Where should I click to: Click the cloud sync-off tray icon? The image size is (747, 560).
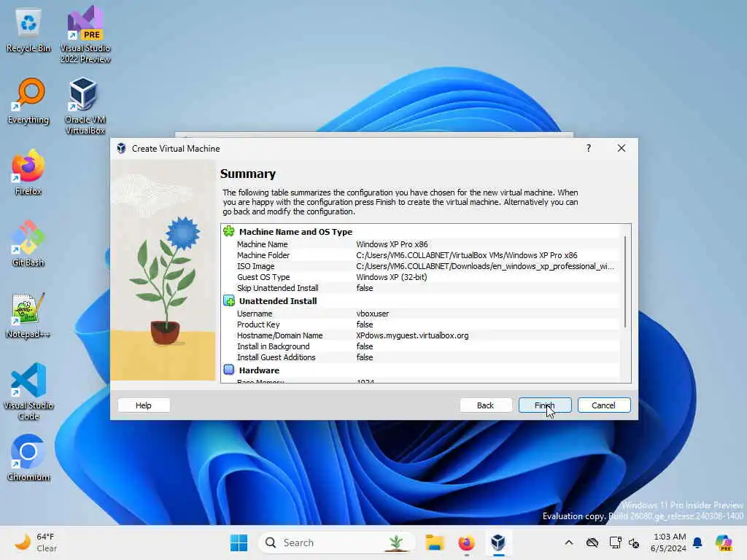[592, 542]
